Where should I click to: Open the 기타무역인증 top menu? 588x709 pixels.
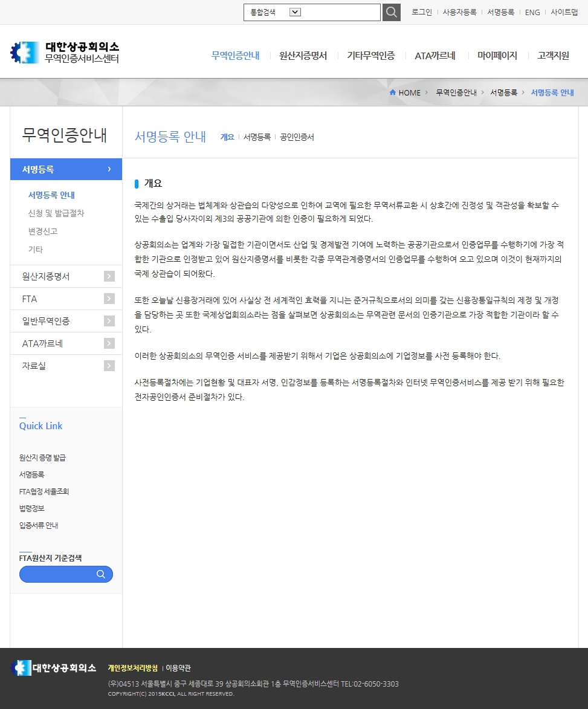[x=370, y=56]
